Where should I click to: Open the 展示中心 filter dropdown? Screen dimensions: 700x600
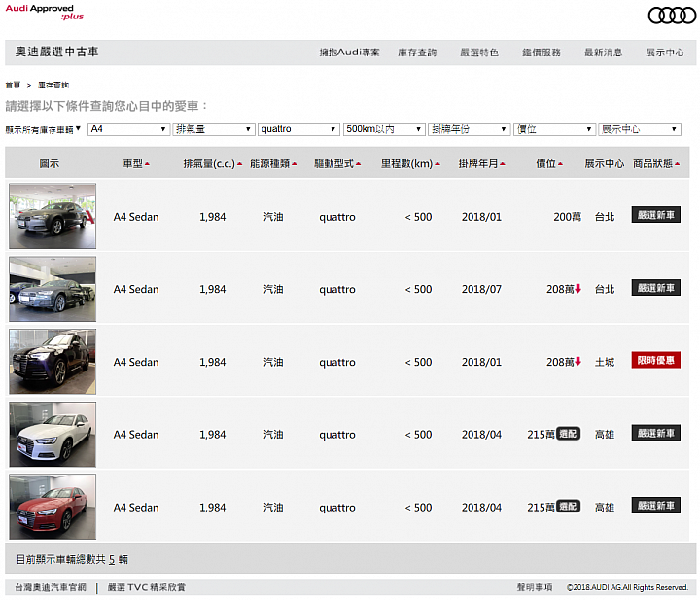pyautogui.click(x=640, y=129)
